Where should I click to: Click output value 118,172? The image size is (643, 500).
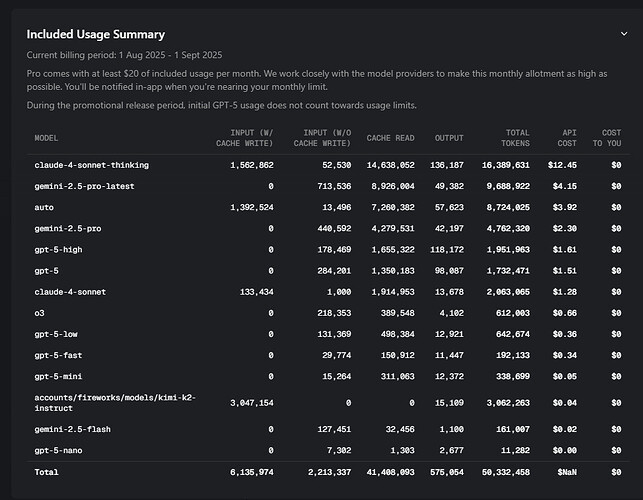447,249
